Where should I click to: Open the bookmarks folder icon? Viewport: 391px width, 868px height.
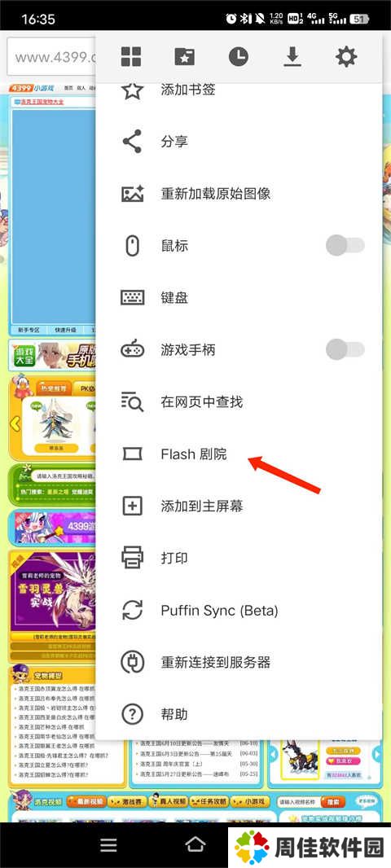click(184, 56)
